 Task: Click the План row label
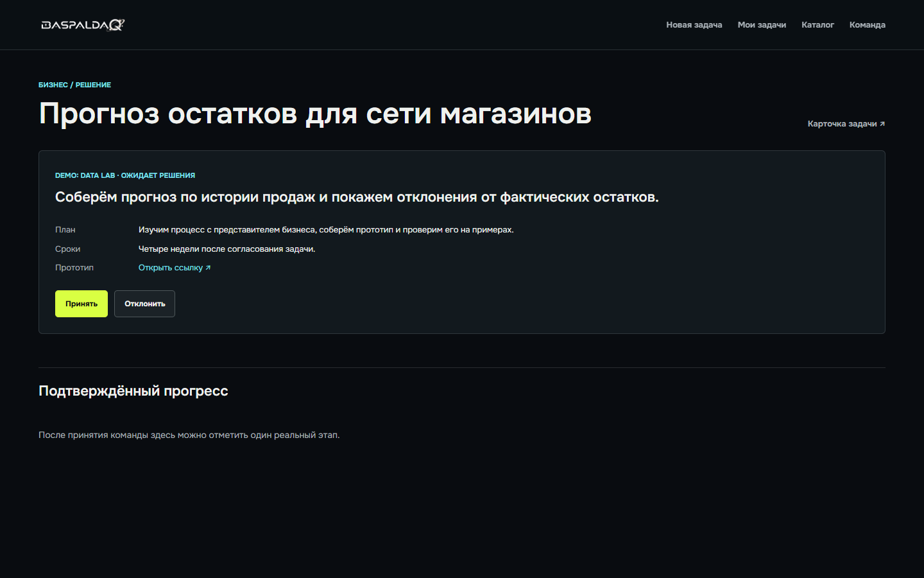pyautogui.click(x=65, y=230)
